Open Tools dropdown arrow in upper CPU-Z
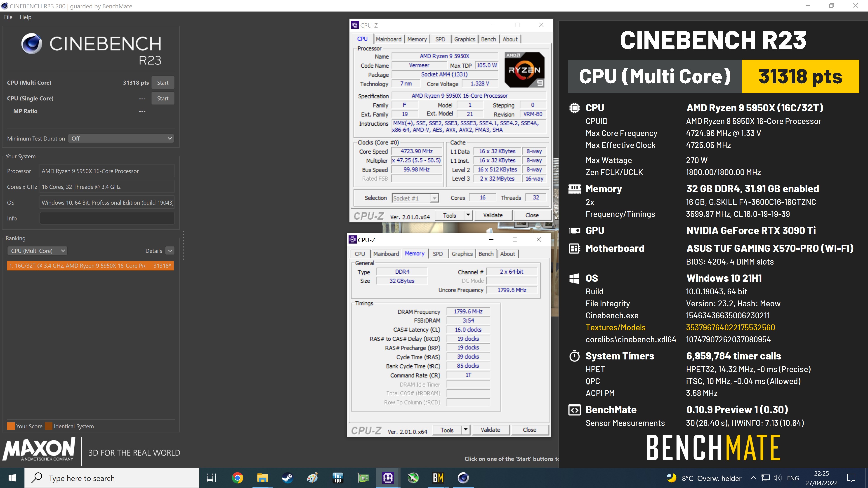The height and width of the screenshot is (488, 868). tap(468, 215)
